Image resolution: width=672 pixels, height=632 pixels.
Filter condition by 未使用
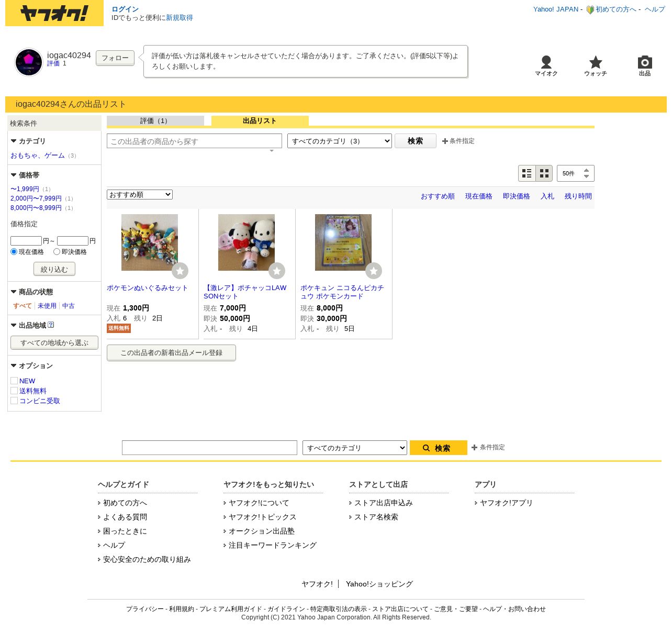pos(47,306)
